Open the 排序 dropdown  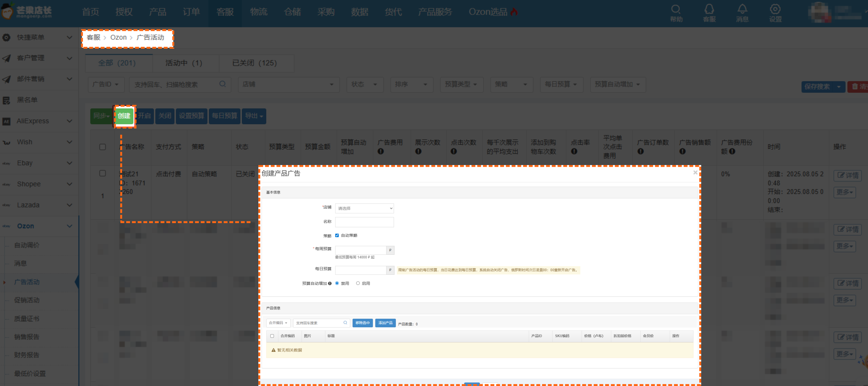click(x=412, y=84)
